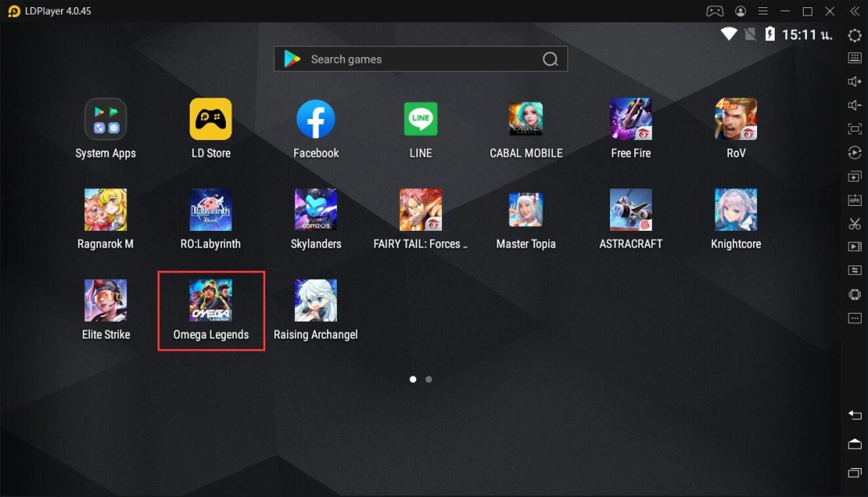The height and width of the screenshot is (497, 868).
Task: Launch the LINE app
Action: click(420, 118)
